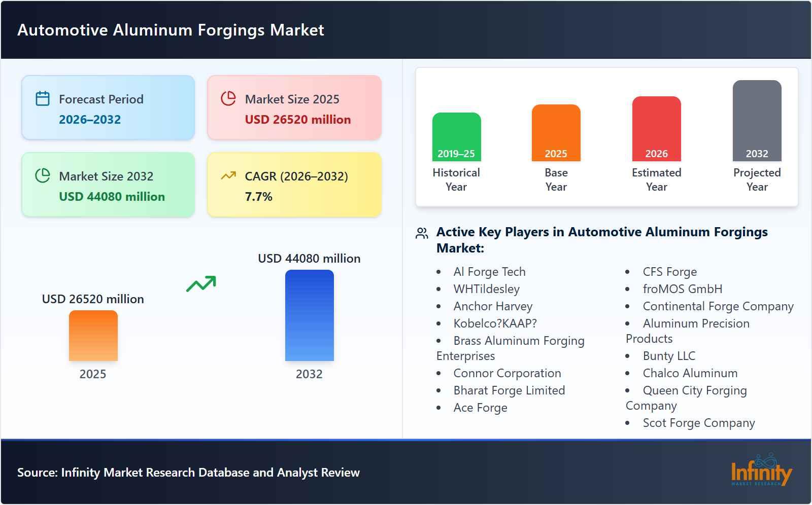Select Connor Corporation in the players list
This screenshot has height=505, width=812.
pos(507,373)
